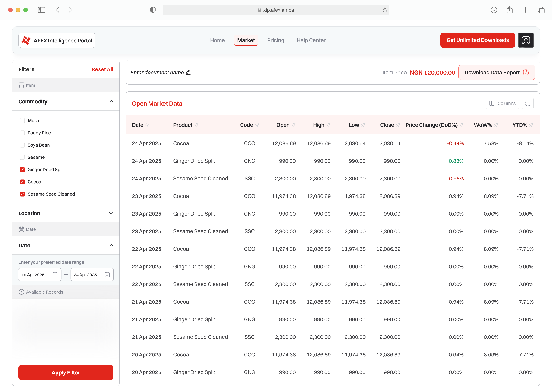Click the AFEX Intelligence Portal logo
552x392 pixels.
tap(57, 40)
